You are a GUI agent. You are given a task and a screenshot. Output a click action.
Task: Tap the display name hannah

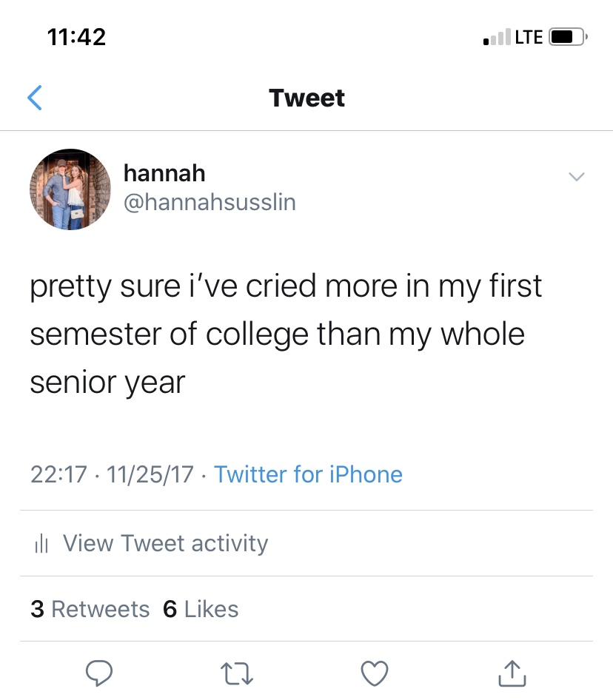tap(164, 173)
